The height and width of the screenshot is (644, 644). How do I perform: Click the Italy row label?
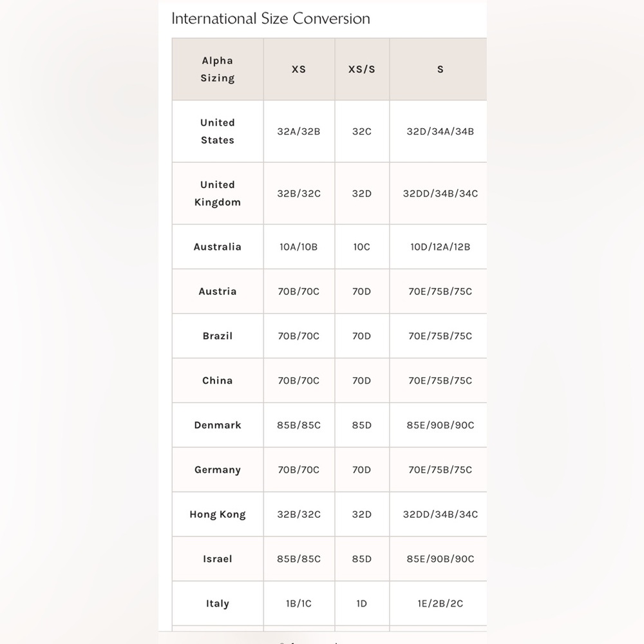(218, 603)
